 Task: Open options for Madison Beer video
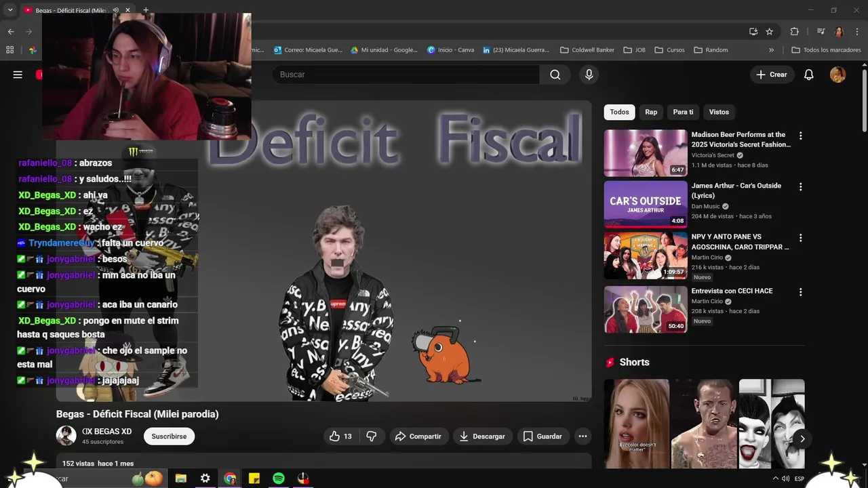click(800, 136)
